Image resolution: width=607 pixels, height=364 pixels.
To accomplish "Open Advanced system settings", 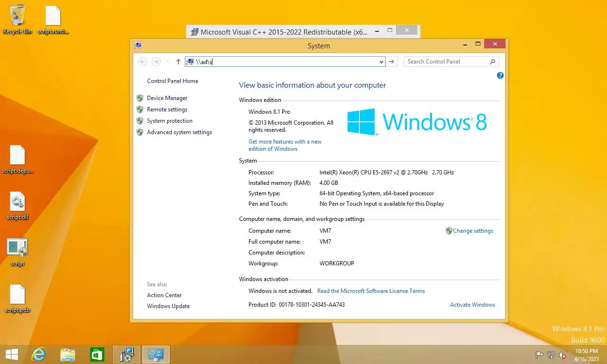I will (x=179, y=132).
